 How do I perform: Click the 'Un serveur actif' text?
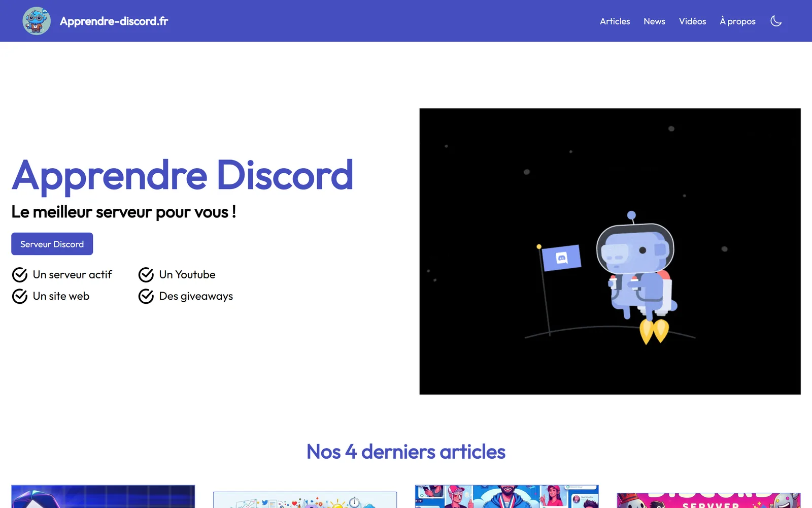point(72,274)
